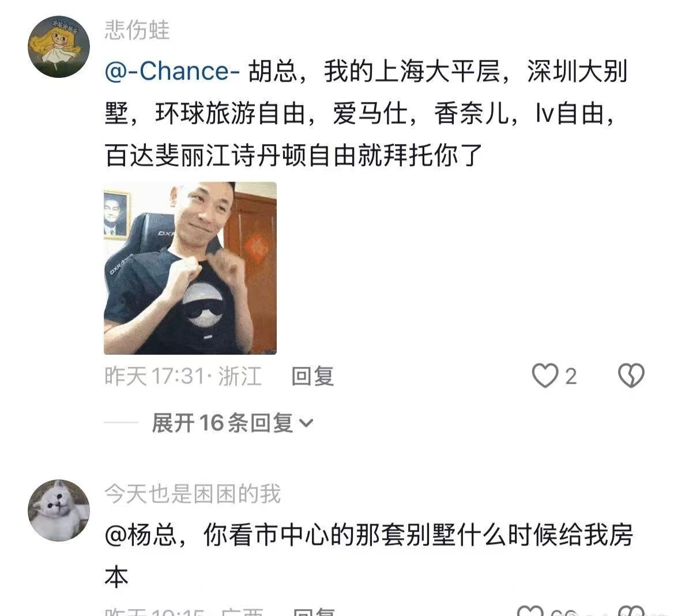The width and height of the screenshot is (674, 616).
Task: Tap the second comment's timestamp line
Action: point(184,612)
